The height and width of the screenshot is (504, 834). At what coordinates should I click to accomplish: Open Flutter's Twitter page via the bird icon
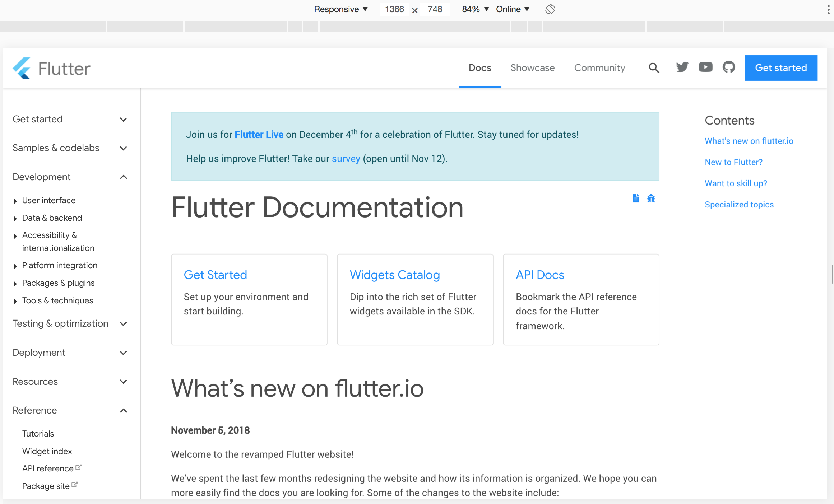coord(682,67)
